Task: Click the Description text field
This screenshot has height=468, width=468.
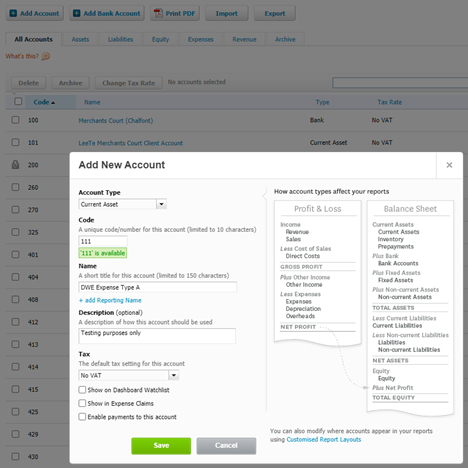Action: point(157,336)
